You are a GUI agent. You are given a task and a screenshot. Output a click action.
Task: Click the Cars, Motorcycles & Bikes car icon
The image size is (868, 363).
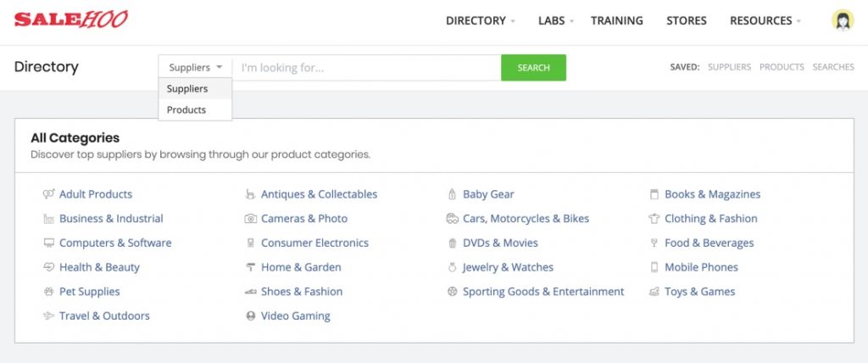453,218
